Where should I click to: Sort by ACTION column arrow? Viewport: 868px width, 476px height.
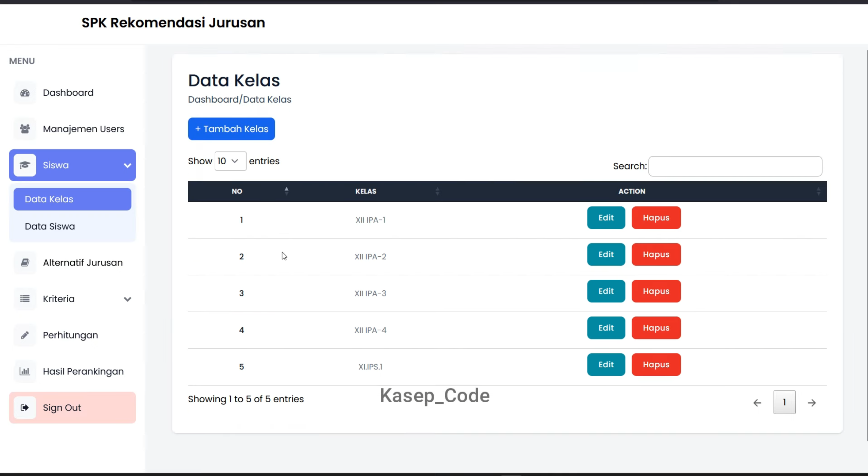tap(818, 191)
